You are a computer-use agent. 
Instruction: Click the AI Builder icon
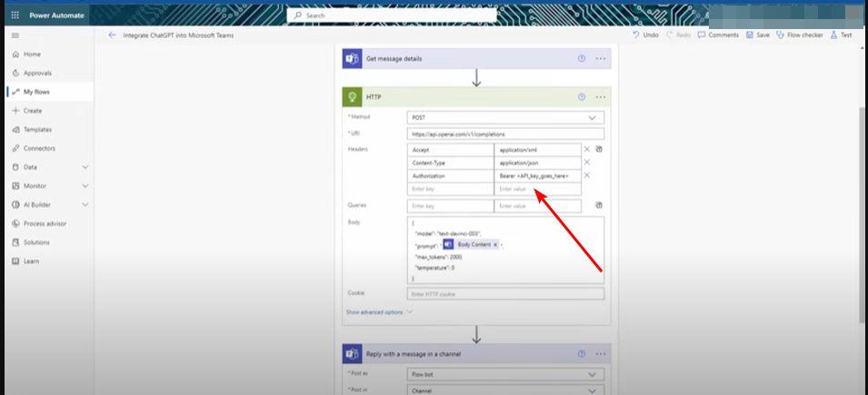[15, 204]
